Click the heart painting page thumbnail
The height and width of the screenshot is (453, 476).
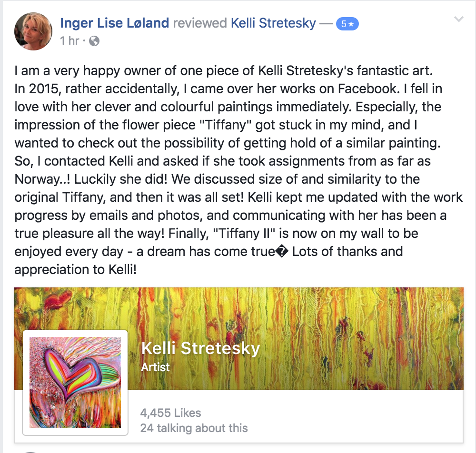click(x=75, y=383)
